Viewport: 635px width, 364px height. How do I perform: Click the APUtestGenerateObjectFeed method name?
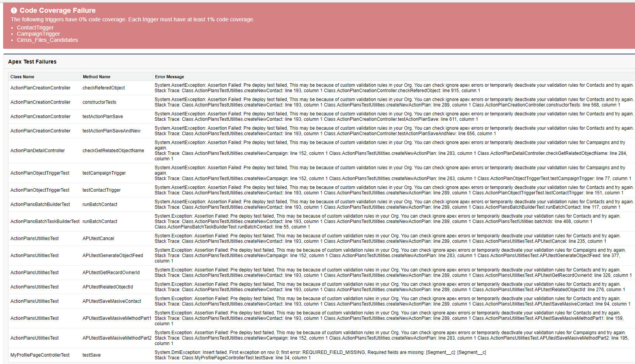coord(112,255)
